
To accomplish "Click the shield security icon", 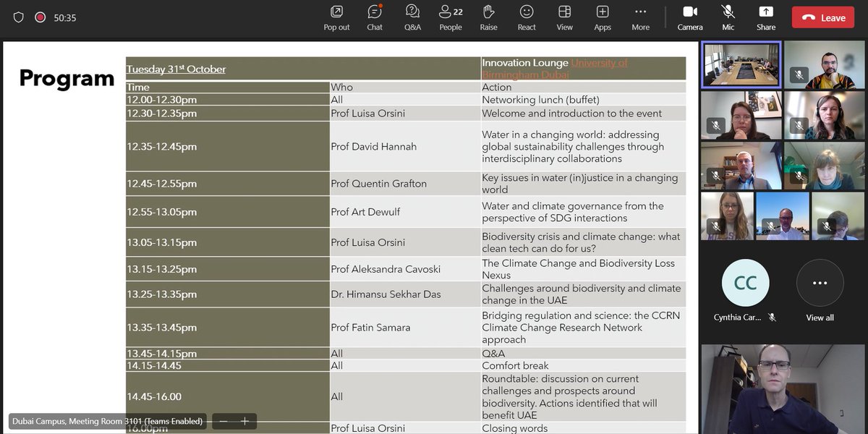I will pyautogui.click(x=19, y=17).
